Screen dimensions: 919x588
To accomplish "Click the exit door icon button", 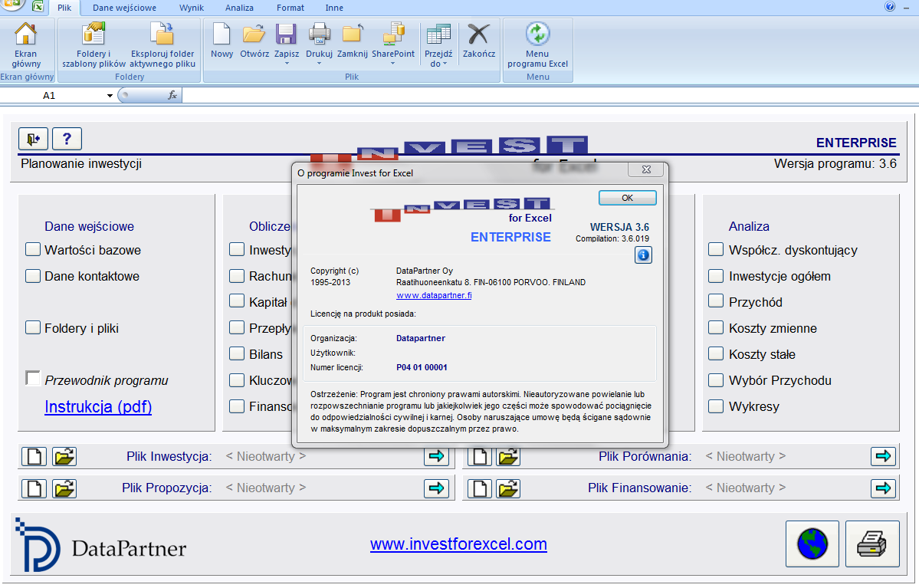I will (34, 139).
